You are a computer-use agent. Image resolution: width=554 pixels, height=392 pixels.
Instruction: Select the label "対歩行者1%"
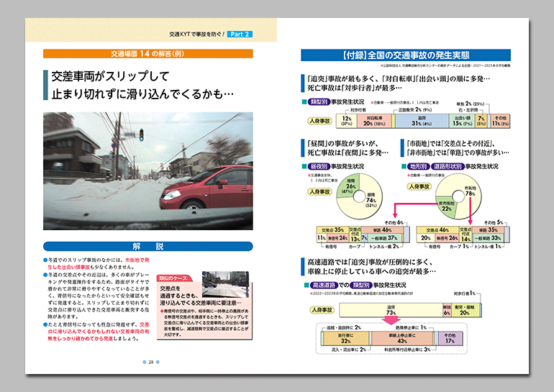[464, 293]
